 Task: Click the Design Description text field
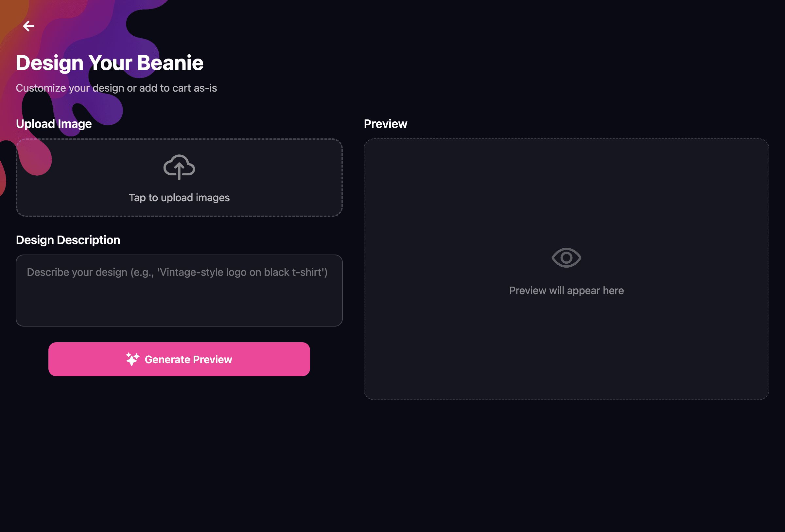click(179, 291)
